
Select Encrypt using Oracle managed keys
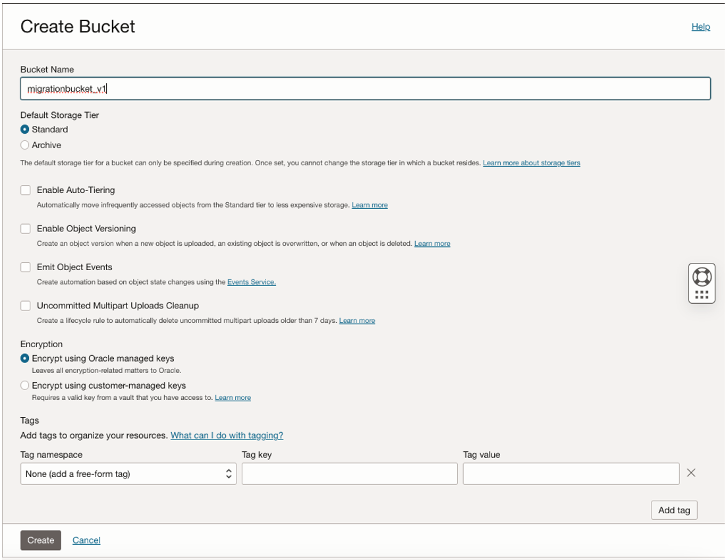[x=24, y=358]
